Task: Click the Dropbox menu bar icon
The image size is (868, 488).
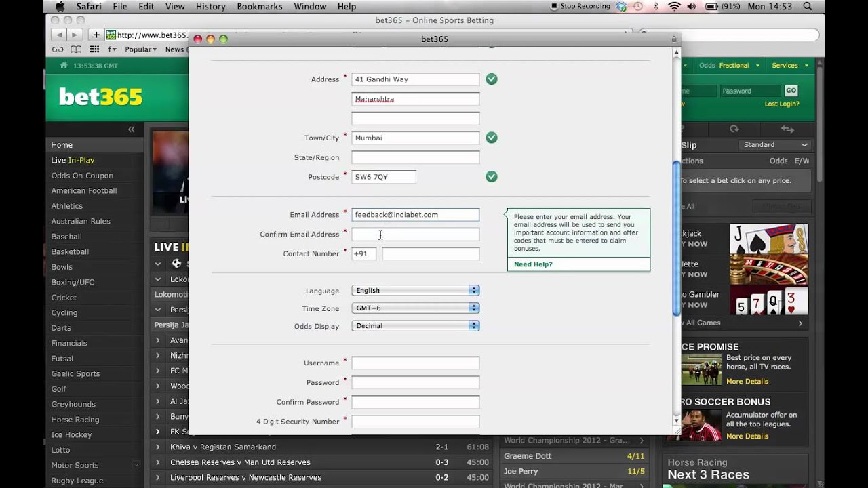Action: (622, 7)
